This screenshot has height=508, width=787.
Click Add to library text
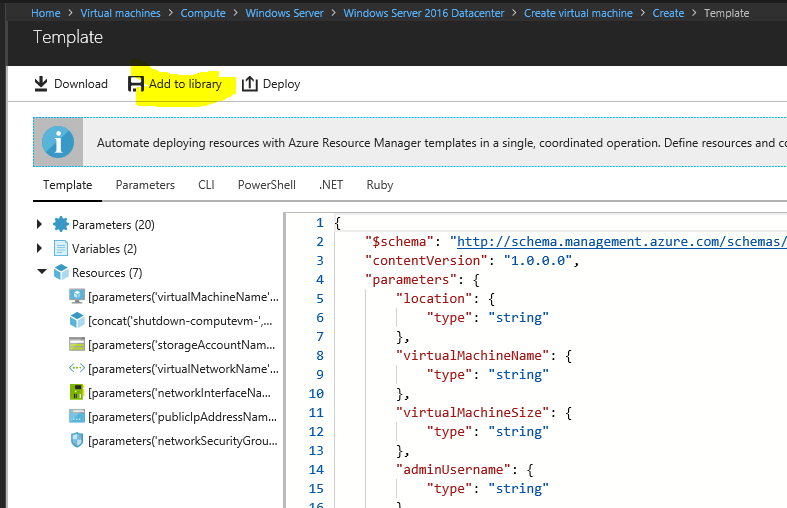pos(185,84)
